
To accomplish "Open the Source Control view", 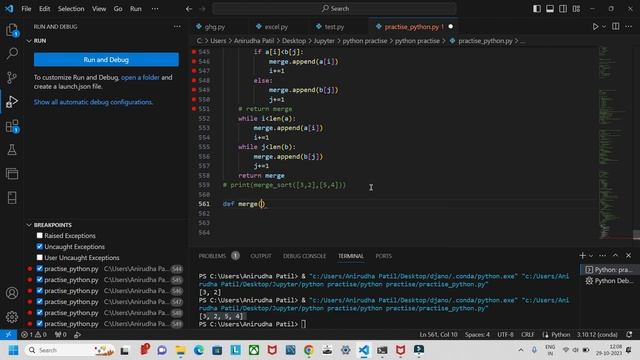I will [12, 77].
